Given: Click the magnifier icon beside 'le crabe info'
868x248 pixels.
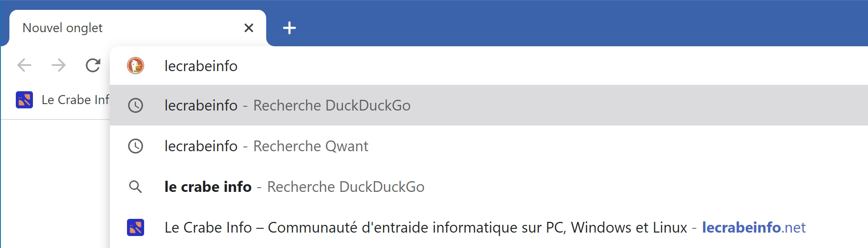Looking at the screenshot, I should coord(136,187).
